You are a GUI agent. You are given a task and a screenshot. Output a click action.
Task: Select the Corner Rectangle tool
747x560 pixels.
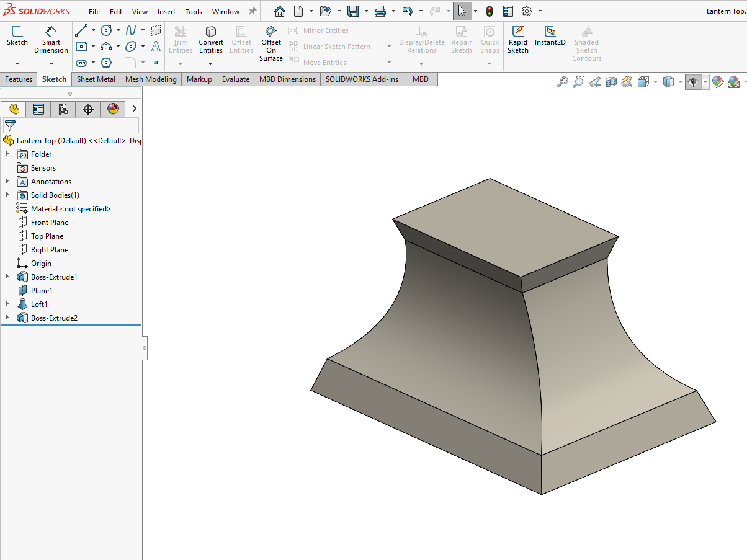pos(81,47)
